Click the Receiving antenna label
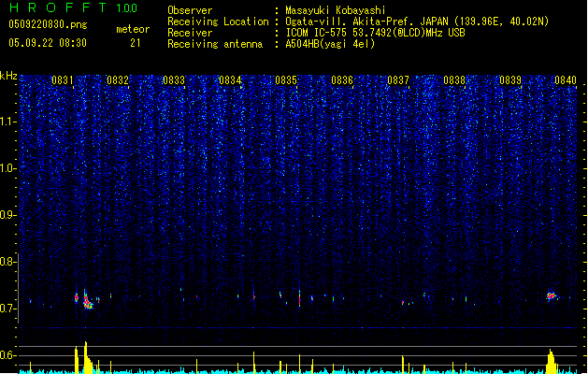This screenshot has height=374, width=588. click(215, 44)
